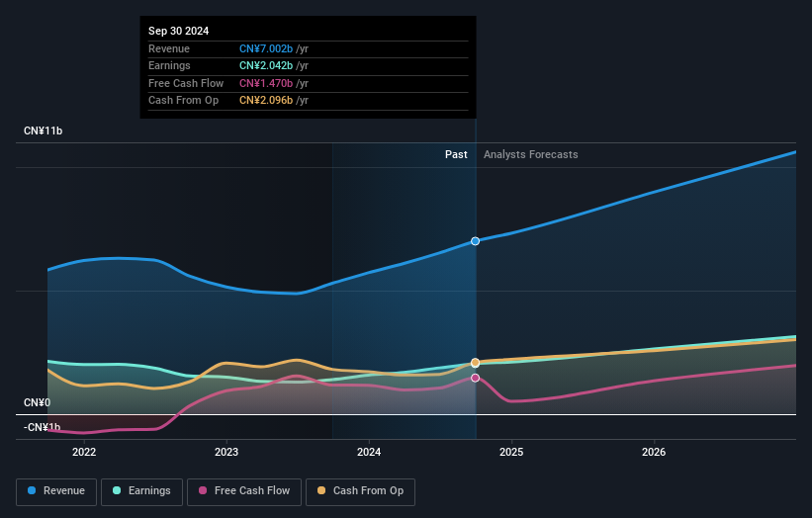Click the Cash From Op label in tooltip
The height and width of the screenshot is (518, 812).
183,101
